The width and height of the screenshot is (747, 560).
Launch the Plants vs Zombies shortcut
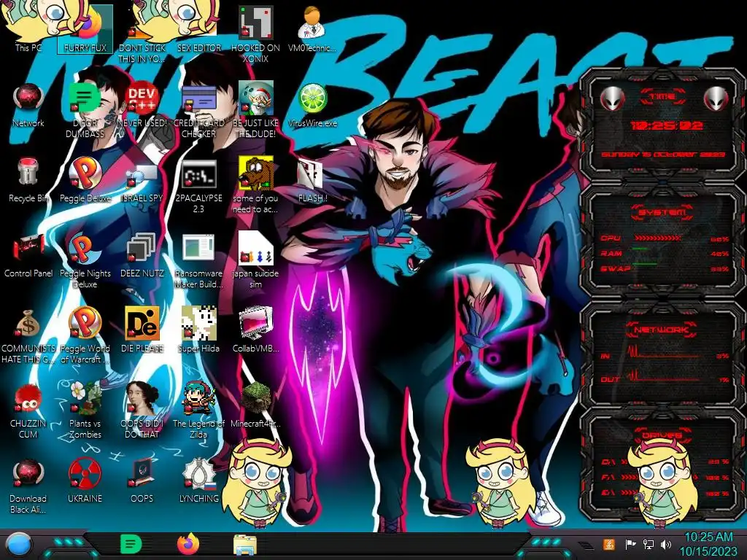(x=85, y=410)
